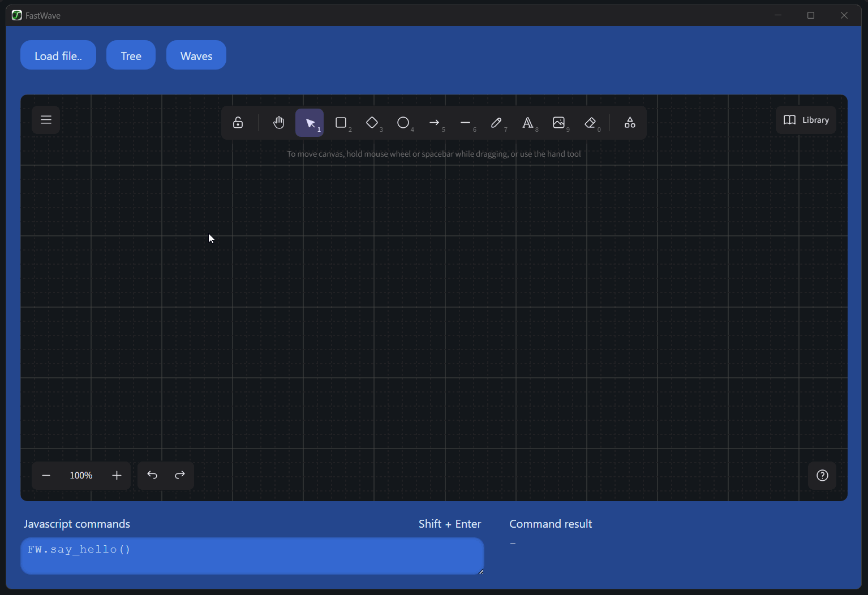Close the FastWave window
This screenshot has height=595, width=868.
point(844,15)
